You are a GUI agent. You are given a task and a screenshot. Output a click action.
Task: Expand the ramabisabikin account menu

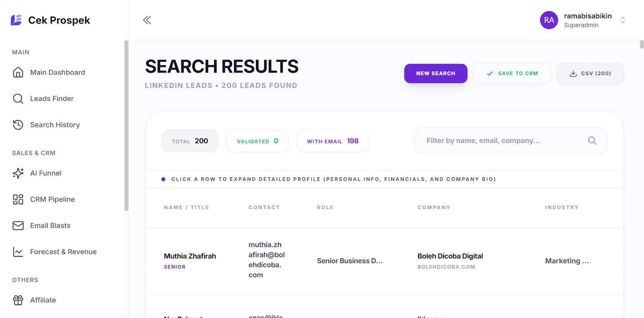(x=623, y=20)
